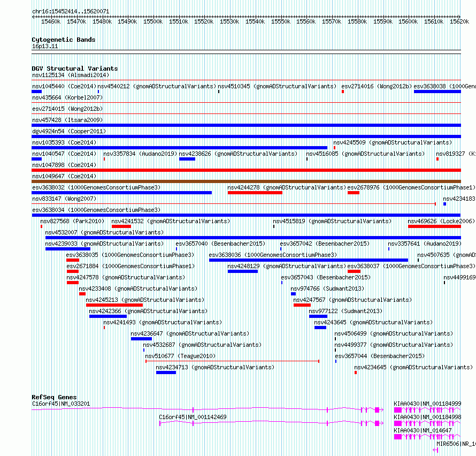The height and width of the screenshot is (456, 476).
Task: Click the red nsv4245213 variant bar
Action: click(x=114, y=305)
